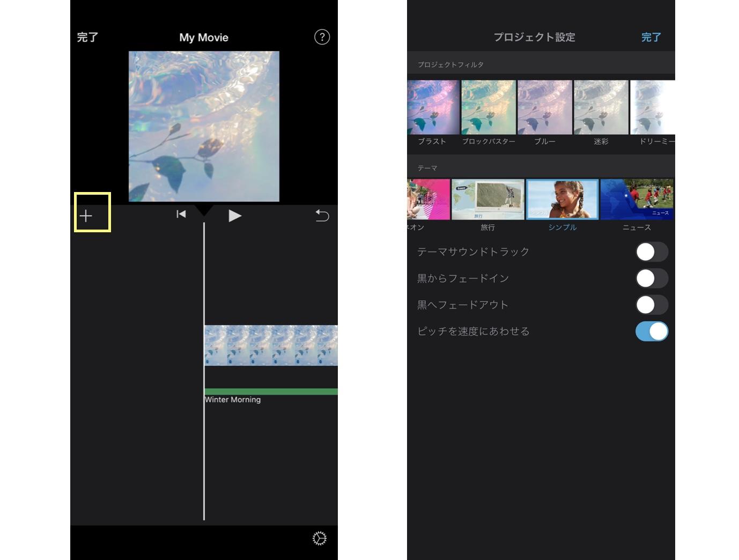Select the シンプル theme
739x560 pixels.
point(562,200)
